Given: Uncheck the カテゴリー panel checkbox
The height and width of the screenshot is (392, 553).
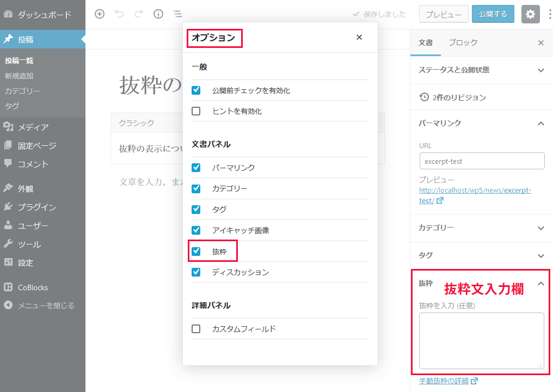Looking at the screenshot, I should [196, 189].
